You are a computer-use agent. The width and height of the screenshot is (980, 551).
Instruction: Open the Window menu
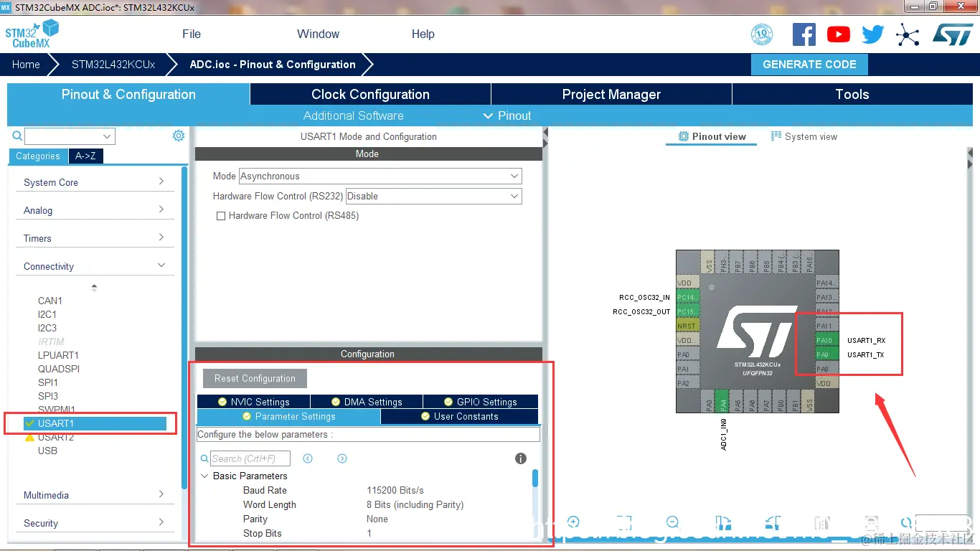click(318, 34)
